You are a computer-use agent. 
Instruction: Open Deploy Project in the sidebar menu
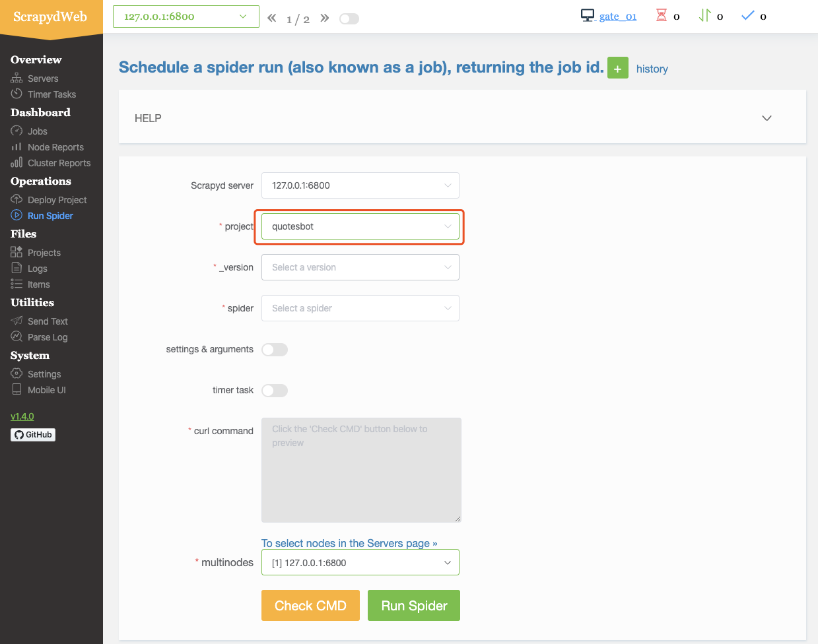[x=57, y=200]
